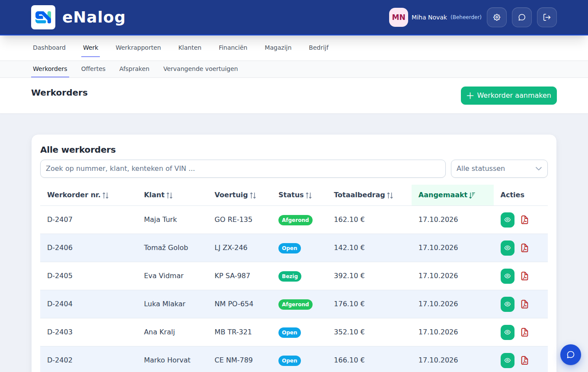View work order D-2403 details

pos(508,332)
